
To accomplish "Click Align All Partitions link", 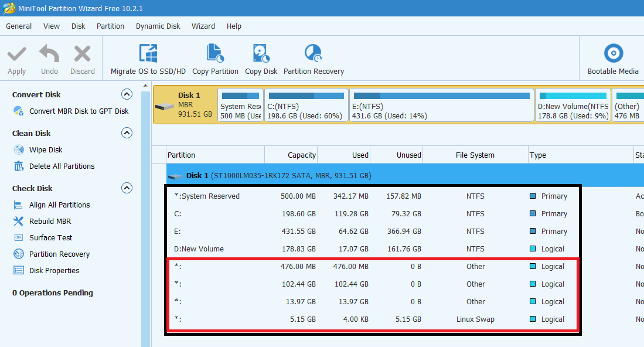I will coord(59,205).
